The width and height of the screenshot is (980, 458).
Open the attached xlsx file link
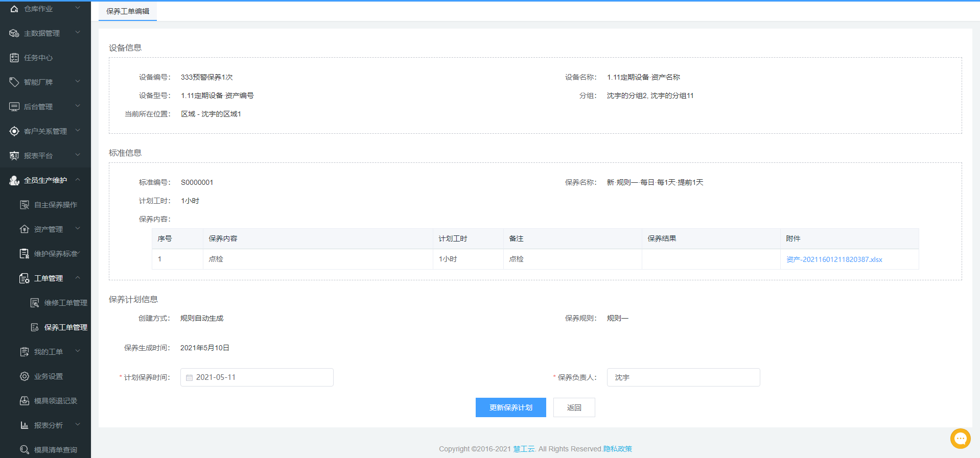pos(834,259)
